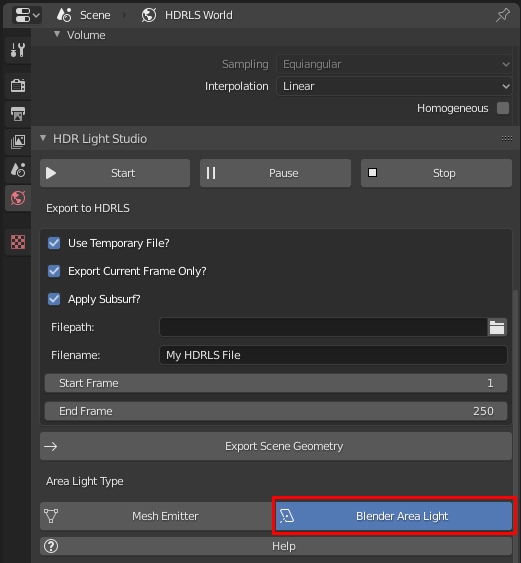Open the Render properties tab
This screenshot has height=563, width=521.
coord(18,86)
